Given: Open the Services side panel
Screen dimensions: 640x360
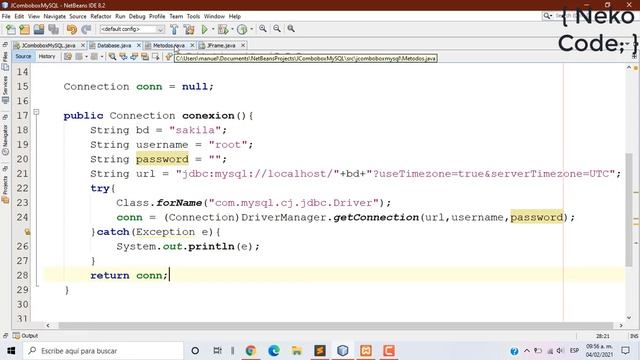Looking at the screenshot, I should coord(5,90).
